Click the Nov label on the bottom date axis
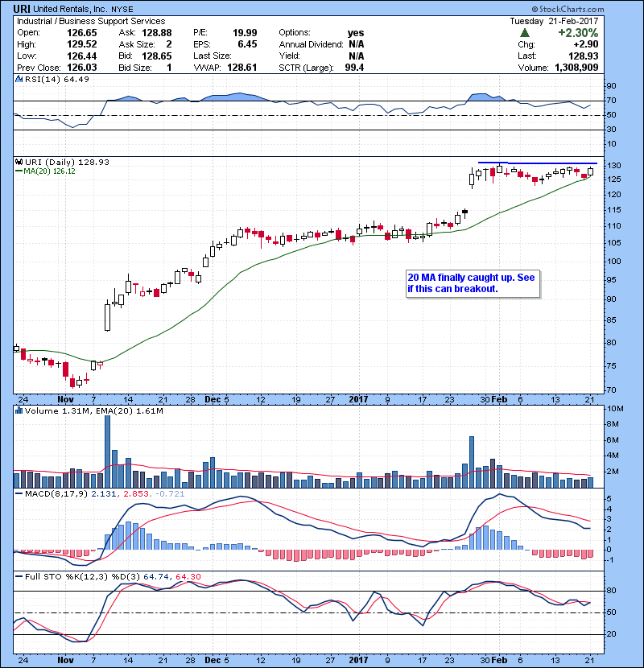The height and width of the screenshot is (668, 644). click(65, 660)
